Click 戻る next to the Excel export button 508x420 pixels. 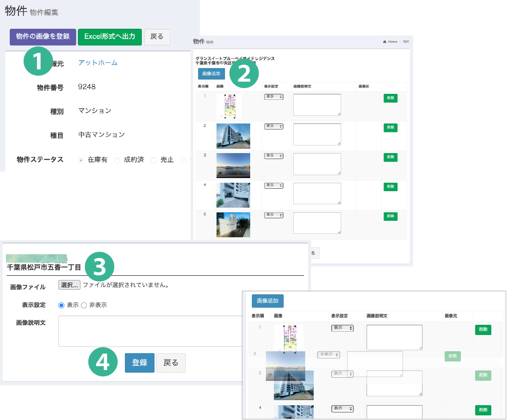pos(157,37)
